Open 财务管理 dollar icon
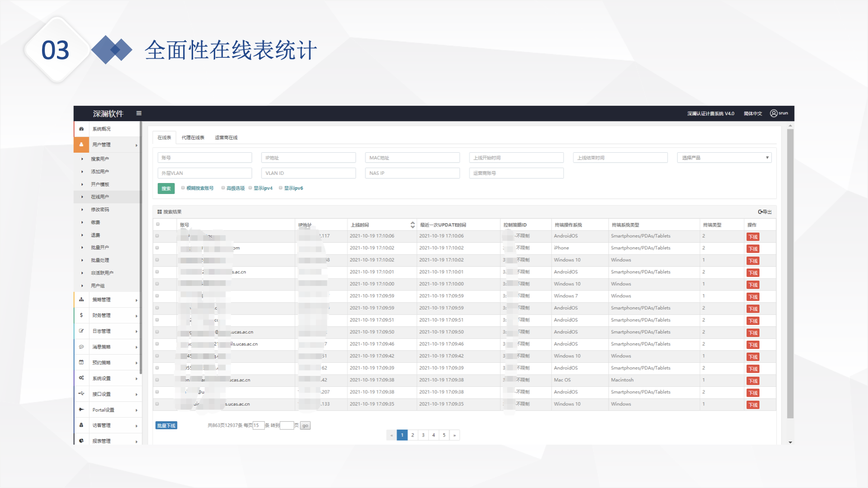 [x=81, y=315]
